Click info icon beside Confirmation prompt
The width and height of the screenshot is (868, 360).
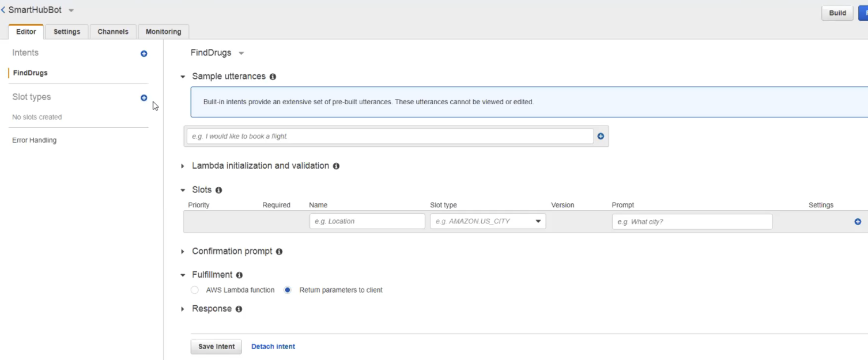click(279, 252)
